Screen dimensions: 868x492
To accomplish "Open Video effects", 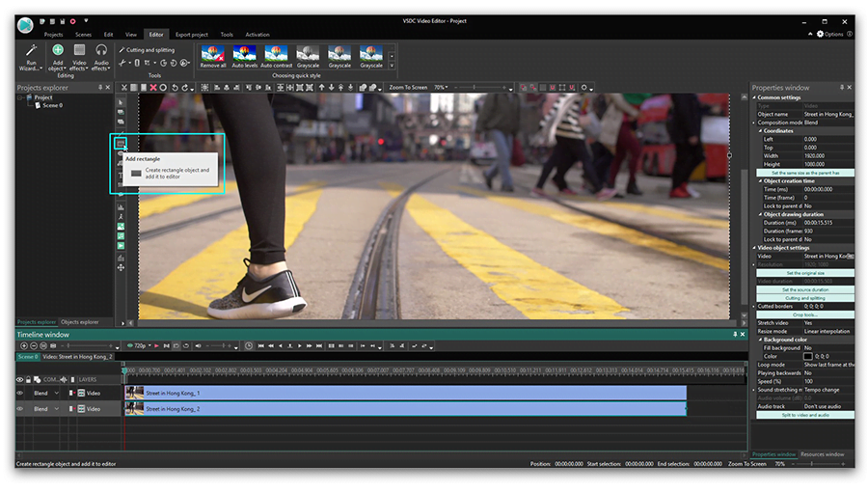I will [79, 57].
